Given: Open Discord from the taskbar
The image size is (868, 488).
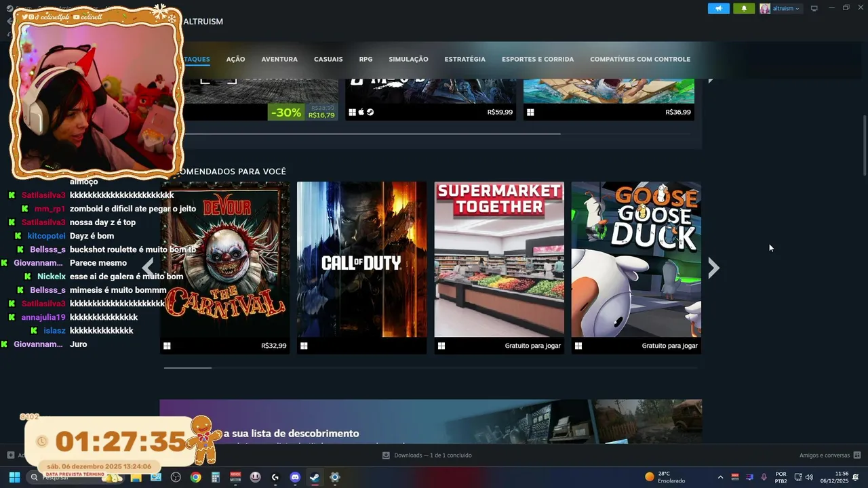Looking at the screenshot, I should click(295, 477).
